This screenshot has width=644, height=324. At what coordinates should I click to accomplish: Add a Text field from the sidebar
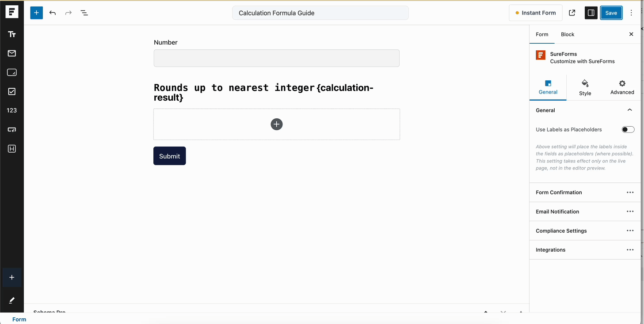[x=12, y=34]
